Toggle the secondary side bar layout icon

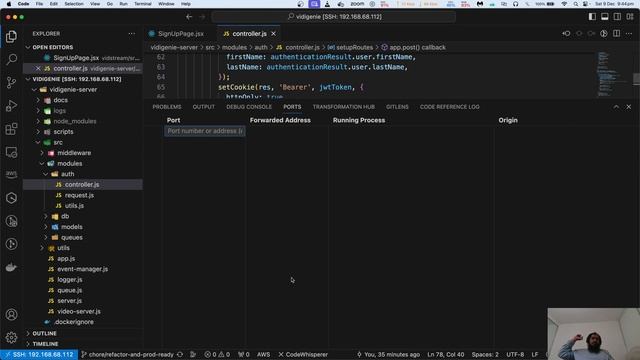coord(617,17)
